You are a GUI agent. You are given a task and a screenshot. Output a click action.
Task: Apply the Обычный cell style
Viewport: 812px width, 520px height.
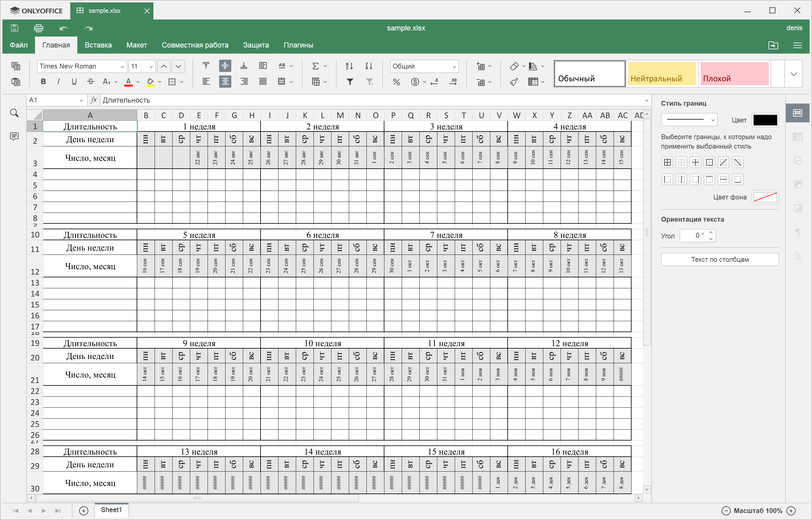coord(590,74)
